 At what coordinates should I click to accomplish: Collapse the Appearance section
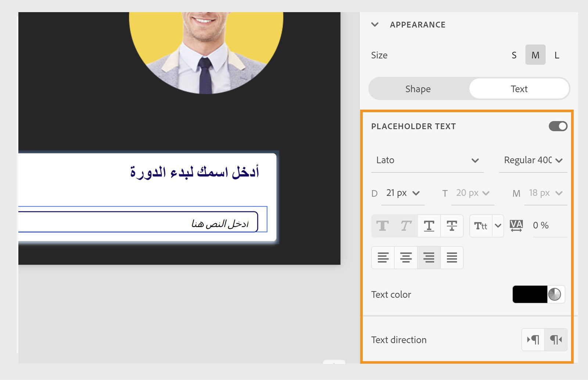375,25
